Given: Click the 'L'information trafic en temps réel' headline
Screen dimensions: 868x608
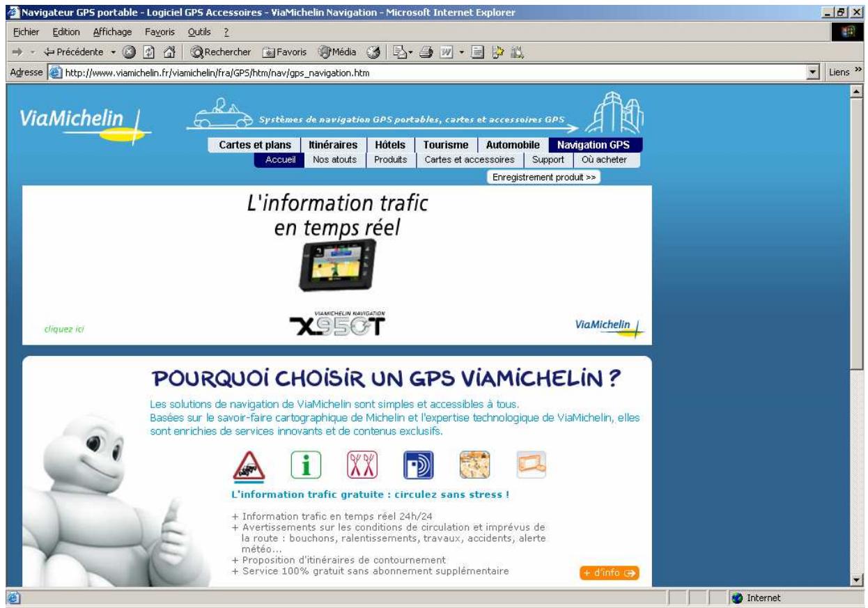Looking at the screenshot, I should (x=337, y=215).
